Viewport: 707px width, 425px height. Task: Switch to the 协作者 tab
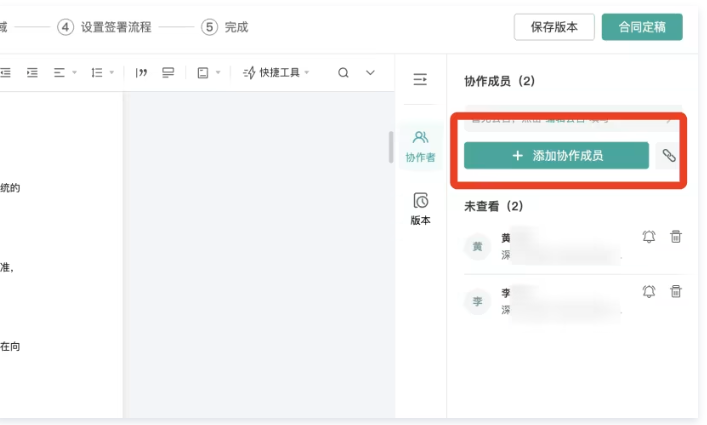click(x=420, y=146)
